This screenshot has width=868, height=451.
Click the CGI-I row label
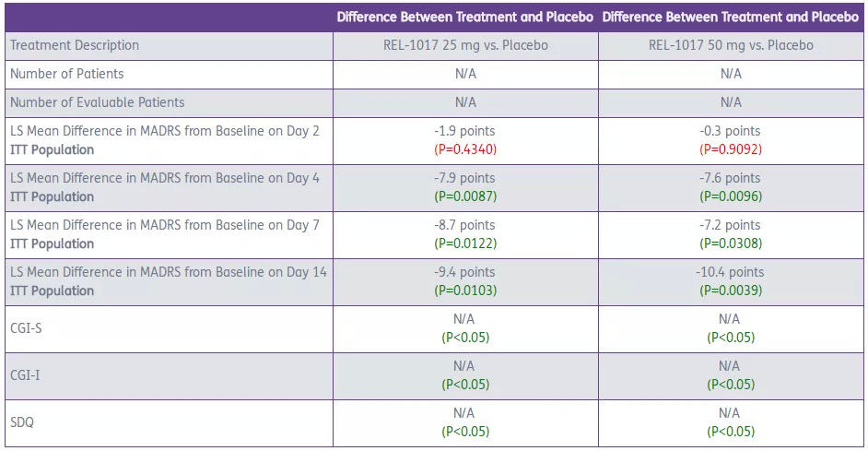(26, 375)
